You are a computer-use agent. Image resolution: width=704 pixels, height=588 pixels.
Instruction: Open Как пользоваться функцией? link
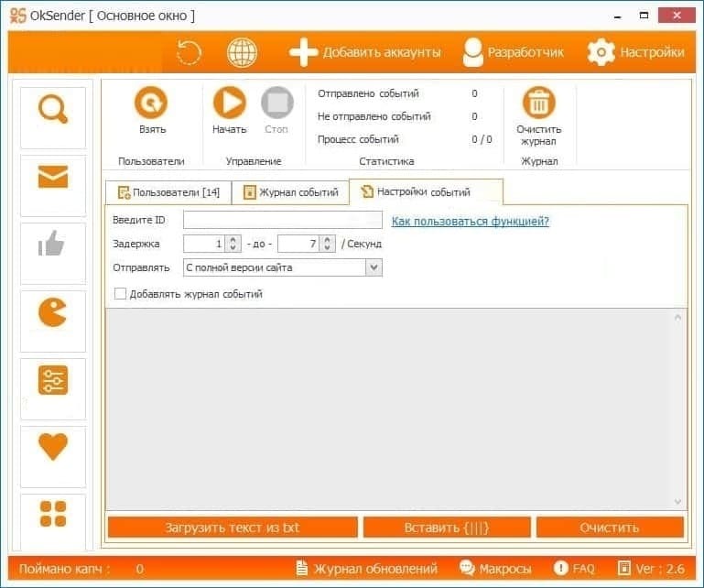point(470,221)
